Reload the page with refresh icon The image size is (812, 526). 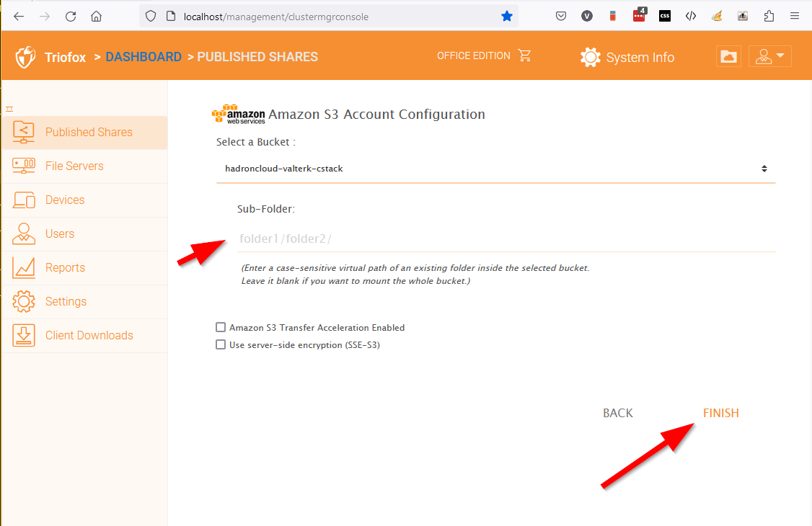tap(71, 17)
